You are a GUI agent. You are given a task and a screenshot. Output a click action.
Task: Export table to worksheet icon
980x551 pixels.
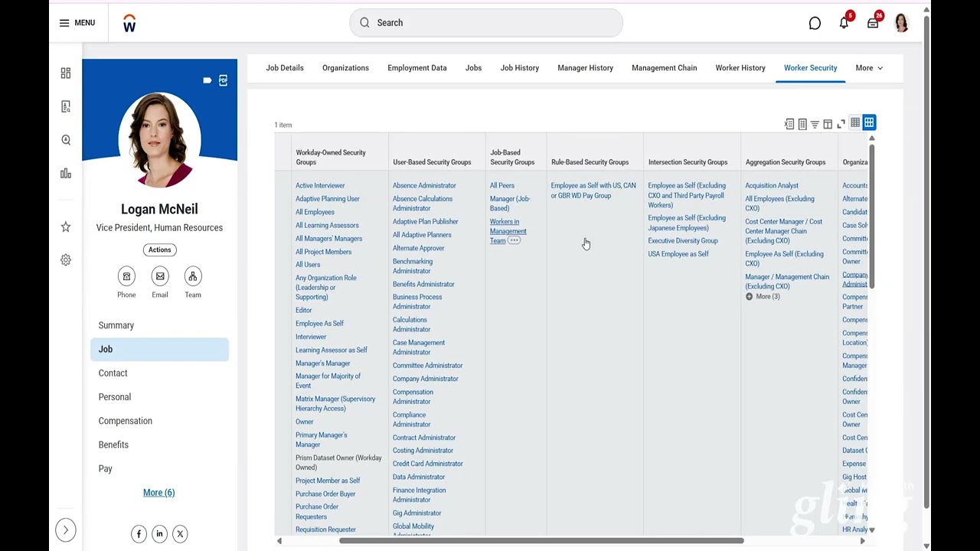tap(802, 124)
